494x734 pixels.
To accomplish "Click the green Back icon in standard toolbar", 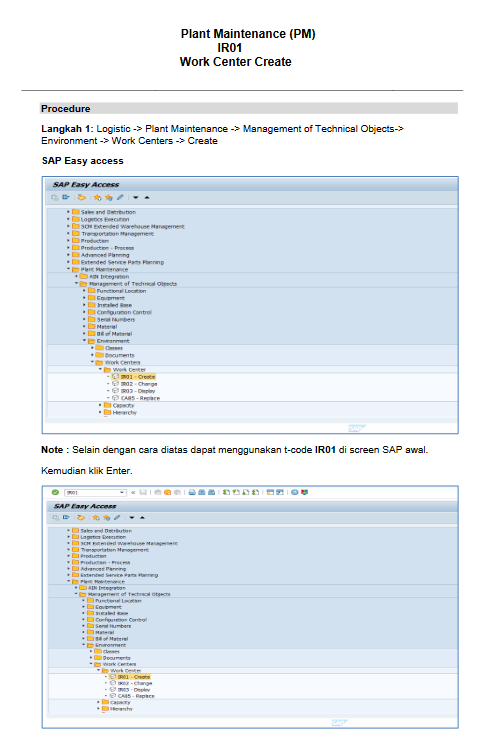I will 158,492.
